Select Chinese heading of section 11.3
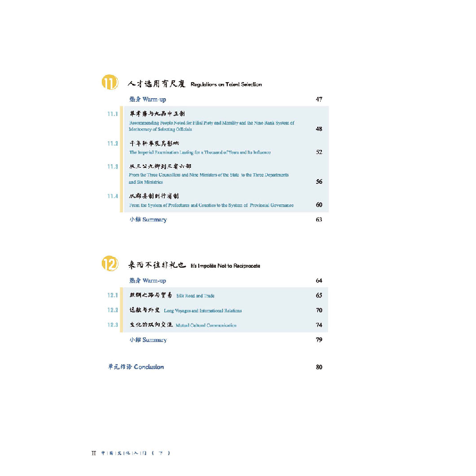 click(x=160, y=166)
